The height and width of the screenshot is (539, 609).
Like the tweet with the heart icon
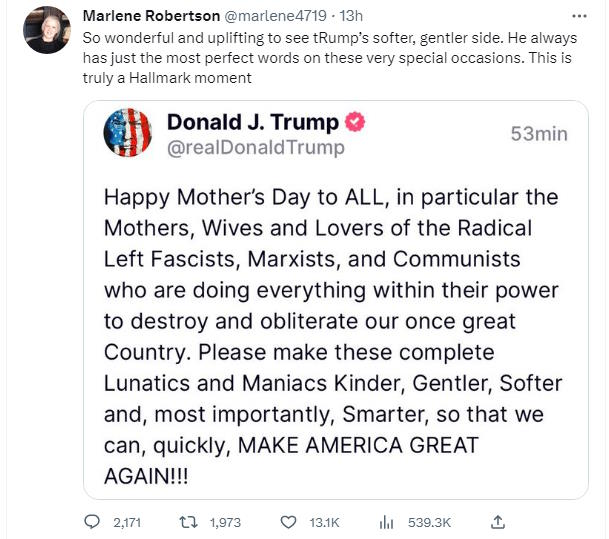pos(289,521)
